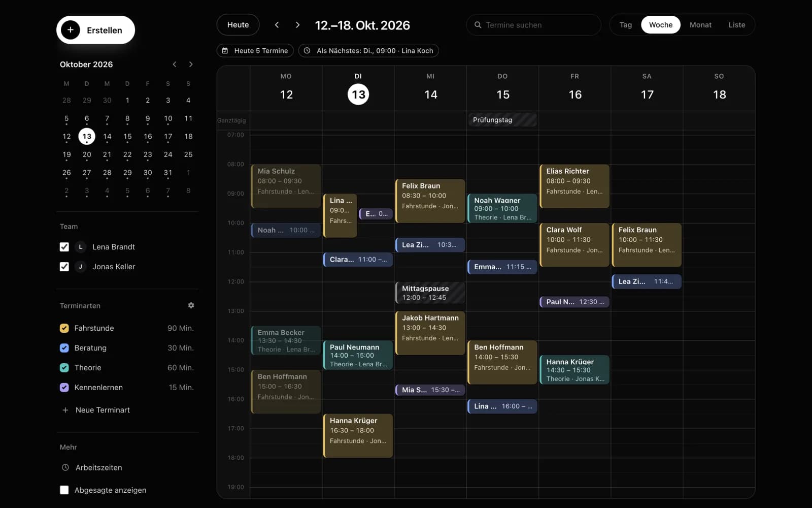
Task: Open Felix Braun Saturday 10:00 appointment
Action: point(647,245)
